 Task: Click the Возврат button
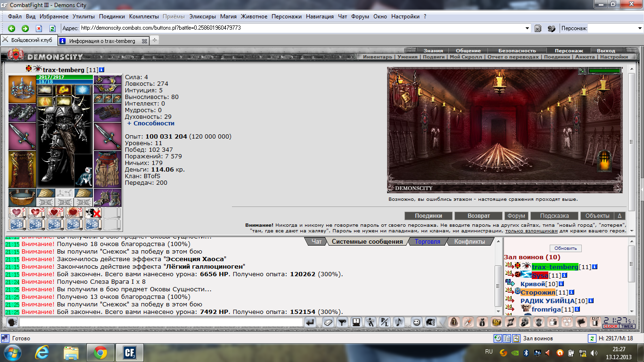[479, 216]
